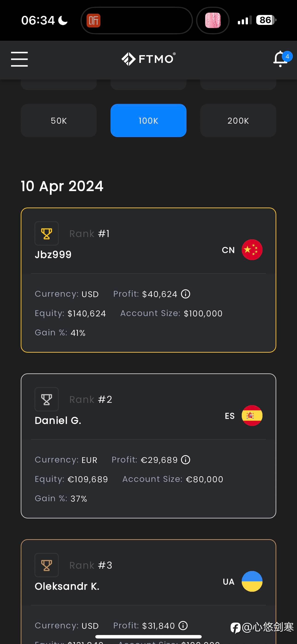Tap the red listening app icon in Dynamic Island
Image resolution: width=297 pixels, height=644 pixels.
pos(93,20)
